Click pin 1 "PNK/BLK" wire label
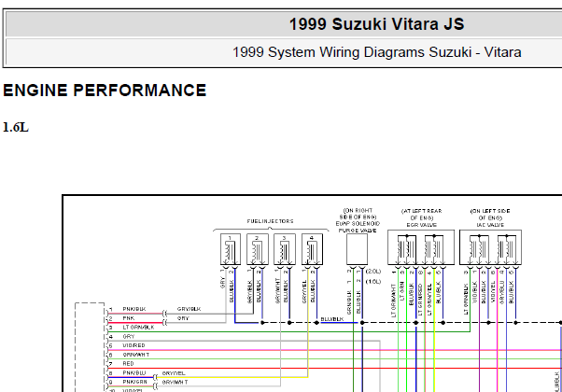Image resolution: width=562 pixels, height=392 pixels. (x=134, y=309)
